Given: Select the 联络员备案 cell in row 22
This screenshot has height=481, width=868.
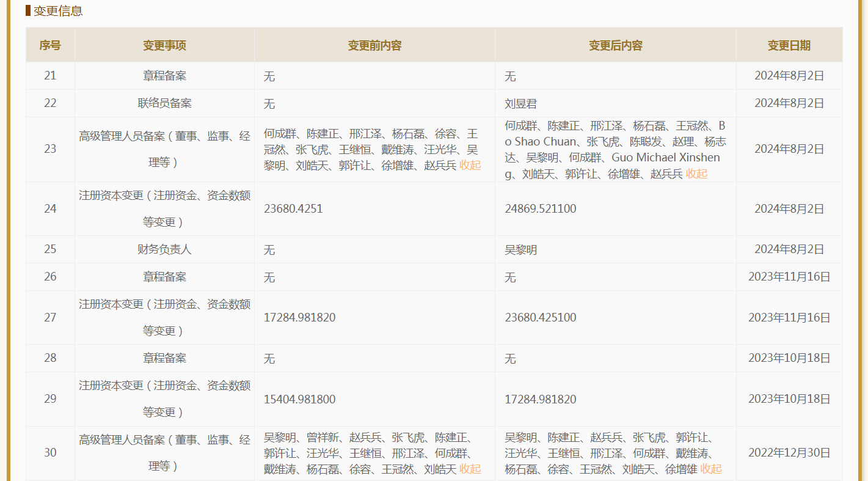Looking at the screenshot, I should coord(164,103).
